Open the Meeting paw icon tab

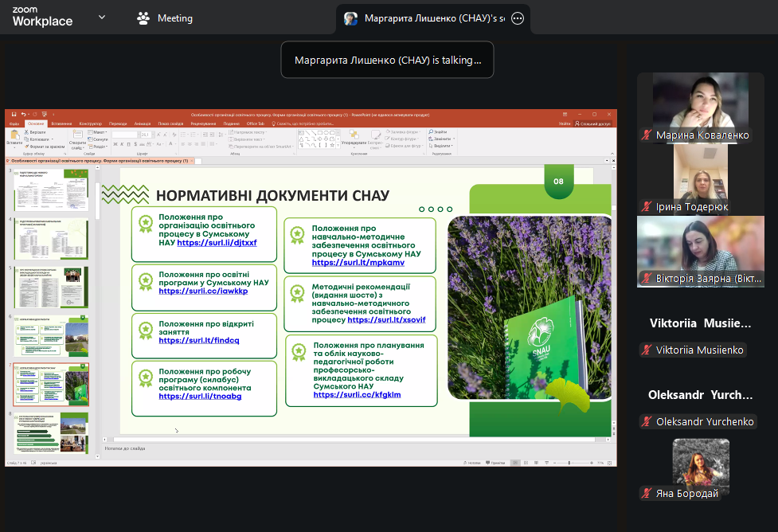pyautogui.click(x=143, y=18)
